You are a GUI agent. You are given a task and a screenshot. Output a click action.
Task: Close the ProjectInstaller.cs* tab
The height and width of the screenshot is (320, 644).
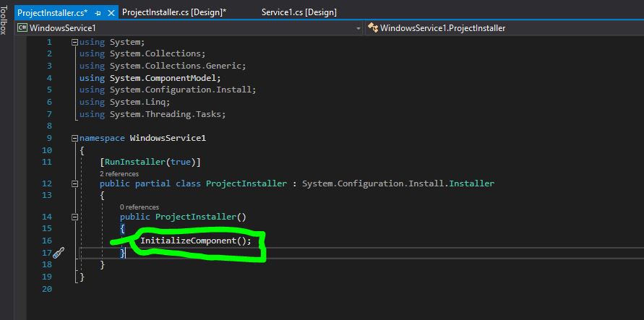pyautogui.click(x=111, y=13)
